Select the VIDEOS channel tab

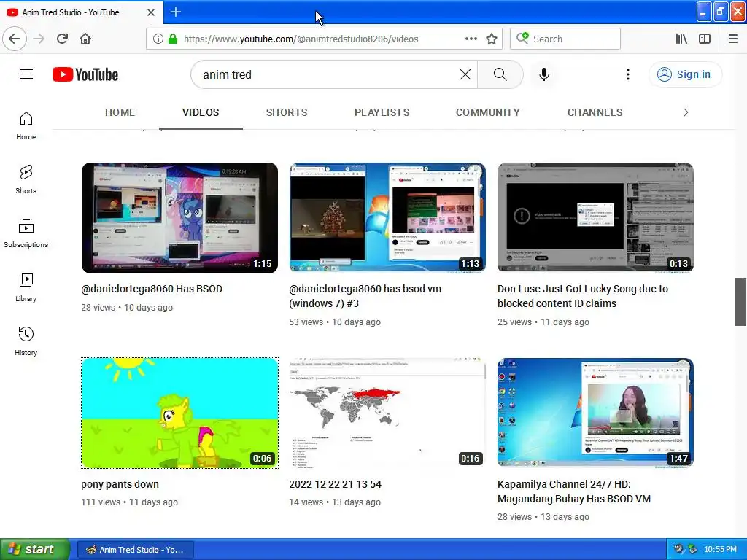(201, 112)
